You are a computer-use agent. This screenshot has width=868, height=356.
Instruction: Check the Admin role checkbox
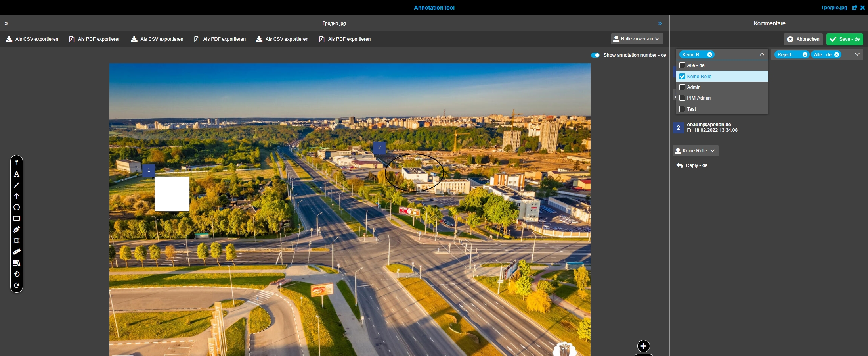coord(682,87)
